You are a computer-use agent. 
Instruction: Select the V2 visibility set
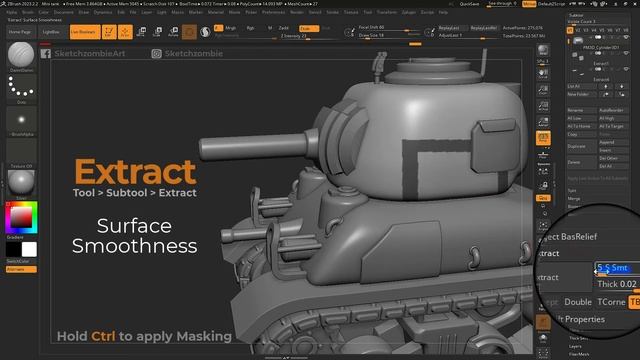point(578,30)
